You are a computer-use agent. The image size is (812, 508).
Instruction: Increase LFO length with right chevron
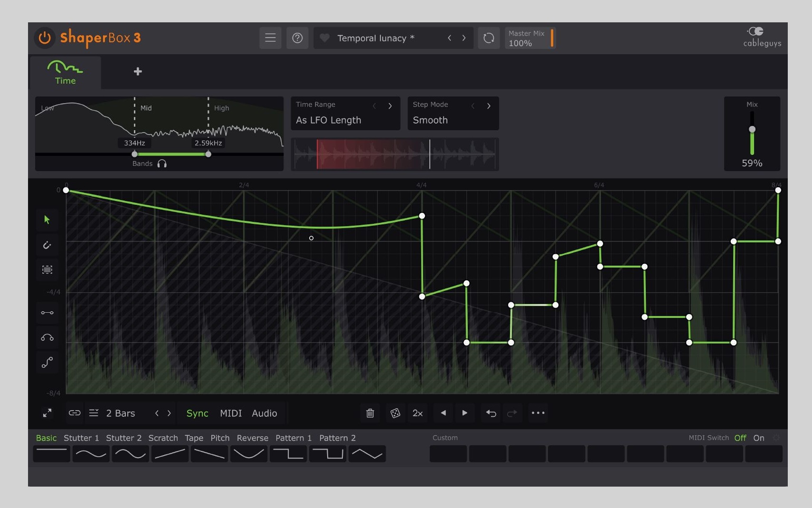coord(169,413)
